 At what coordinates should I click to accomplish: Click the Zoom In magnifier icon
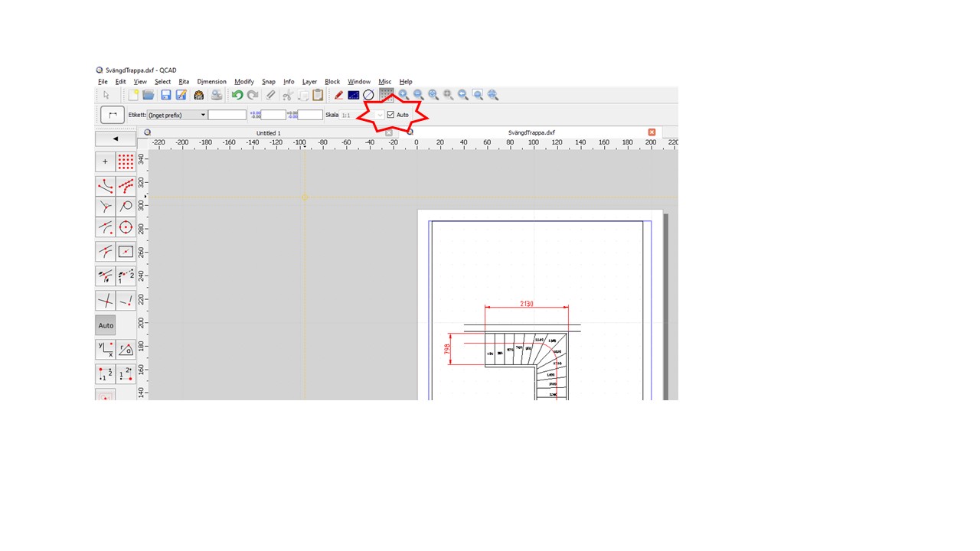(403, 95)
